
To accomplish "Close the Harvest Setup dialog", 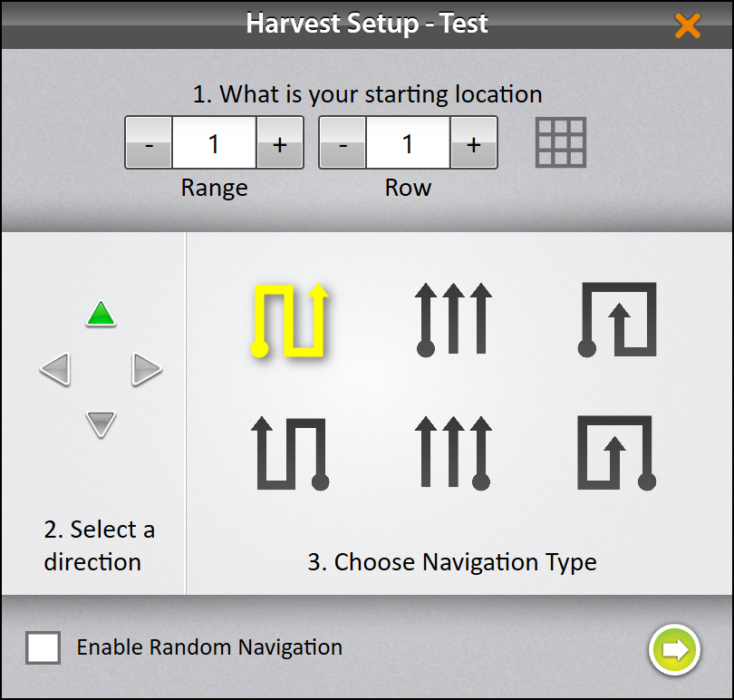I will pyautogui.click(x=688, y=24).
